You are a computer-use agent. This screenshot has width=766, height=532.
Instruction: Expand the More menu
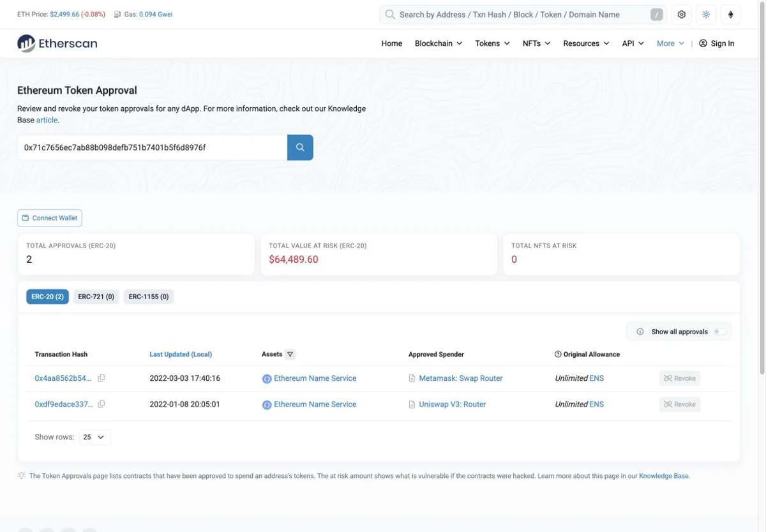pos(670,43)
